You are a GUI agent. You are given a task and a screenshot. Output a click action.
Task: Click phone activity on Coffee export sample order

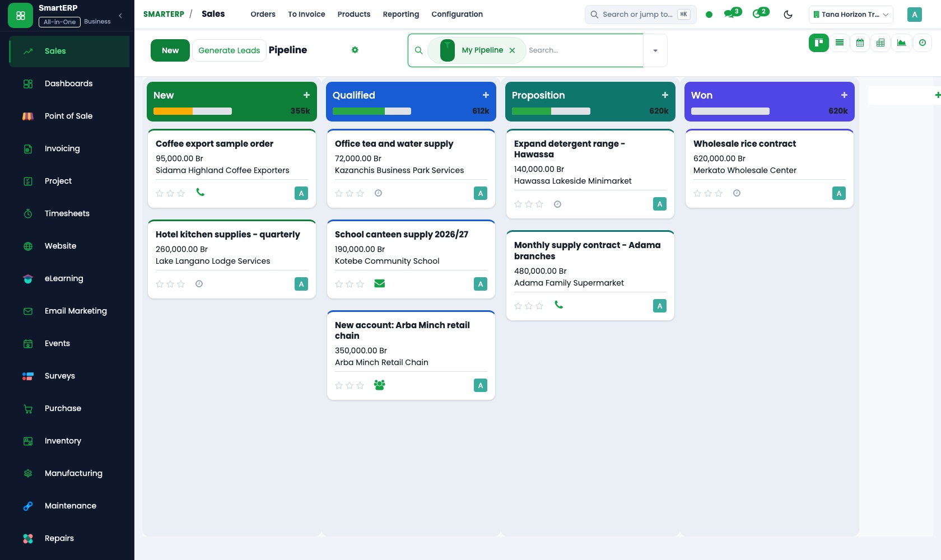(x=200, y=192)
